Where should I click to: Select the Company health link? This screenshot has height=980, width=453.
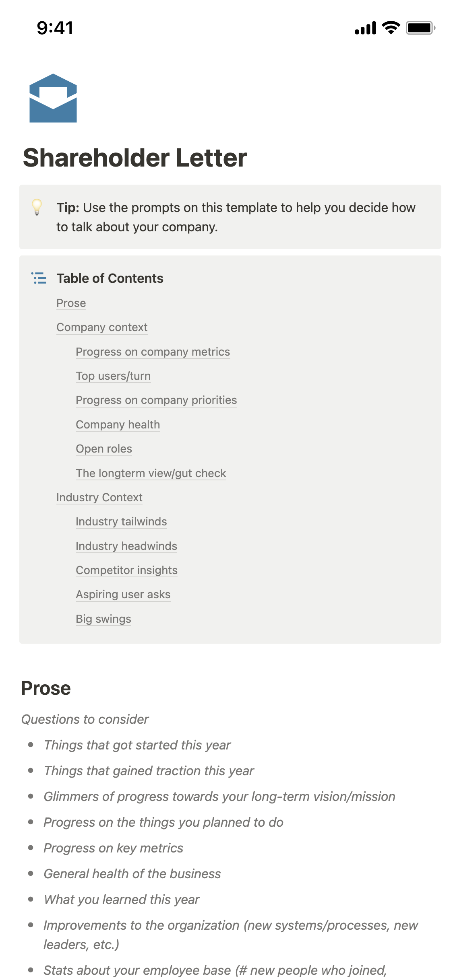click(x=118, y=424)
